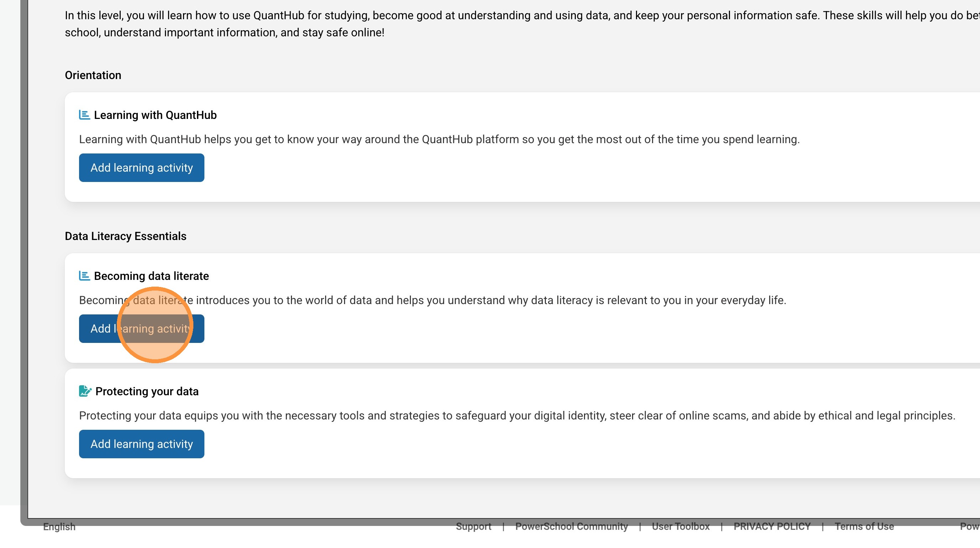Image resolution: width=980 pixels, height=548 pixels.
Task: Click the Data Literacy Essentials heading
Action: coord(126,236)
